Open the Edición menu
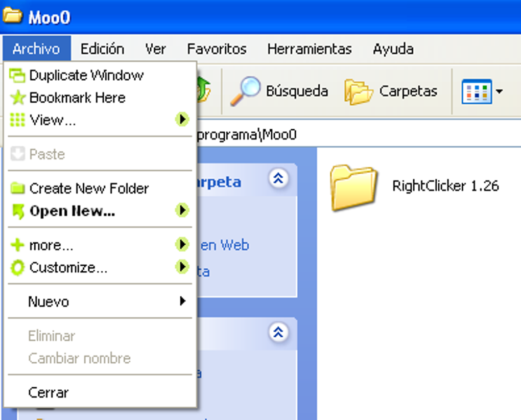This screenshot has height=420, width=521. [x=102, y=49]
